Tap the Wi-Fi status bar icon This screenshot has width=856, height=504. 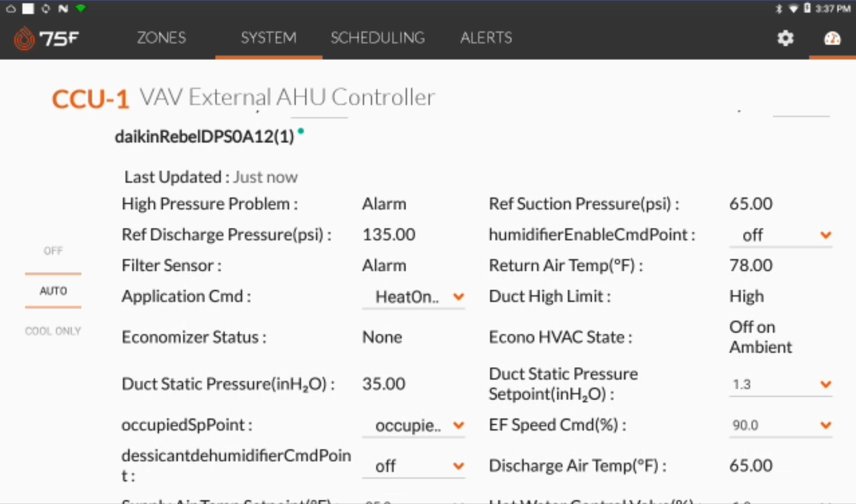[793, 8]
